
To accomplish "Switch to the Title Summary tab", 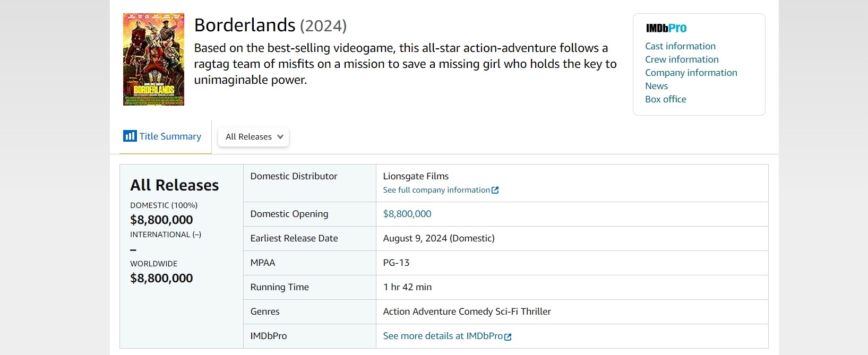I will click(163, 136).
